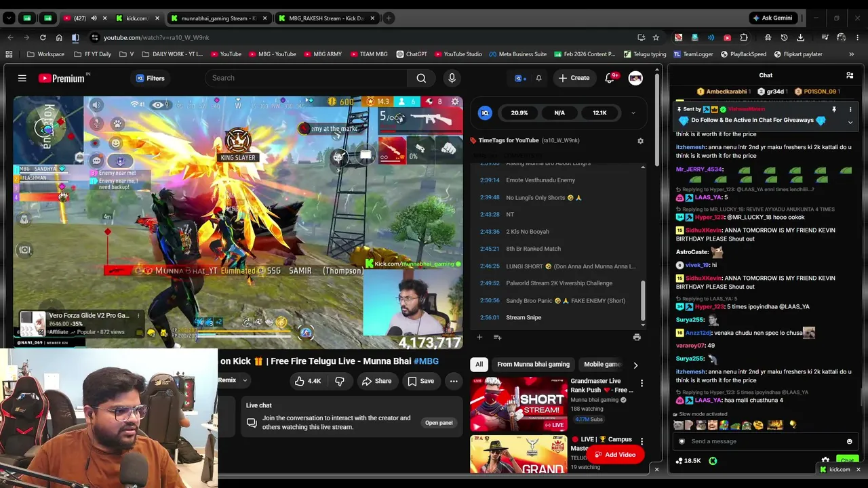Viewport: 868px width, 488px height.
Task: Click the YouTube search magnifier button
Action: tap(421, 78)
